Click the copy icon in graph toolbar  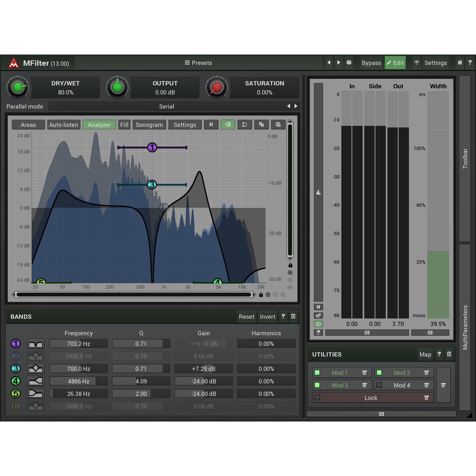point(261,125)
